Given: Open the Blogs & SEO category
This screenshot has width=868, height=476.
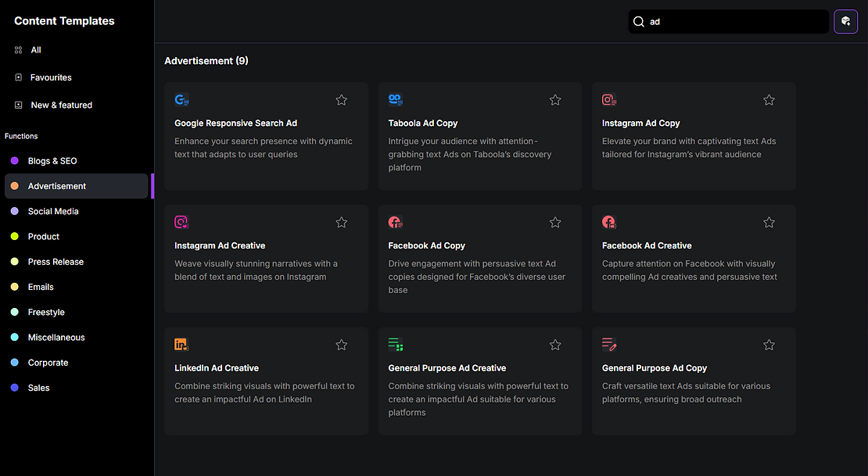Looking at the screenshot, I should [77, 160].
